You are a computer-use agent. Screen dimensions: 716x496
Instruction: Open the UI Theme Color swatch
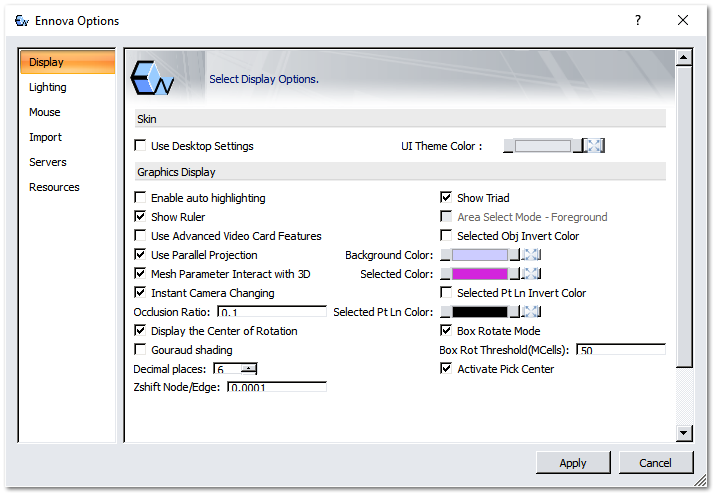pos(543,146)
